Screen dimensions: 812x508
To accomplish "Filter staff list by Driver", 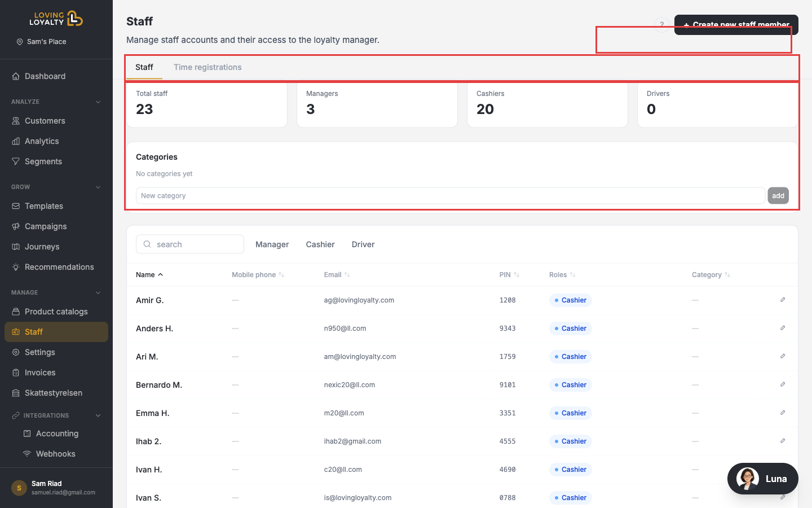I will pyautogui.click(x=363, y=244).
